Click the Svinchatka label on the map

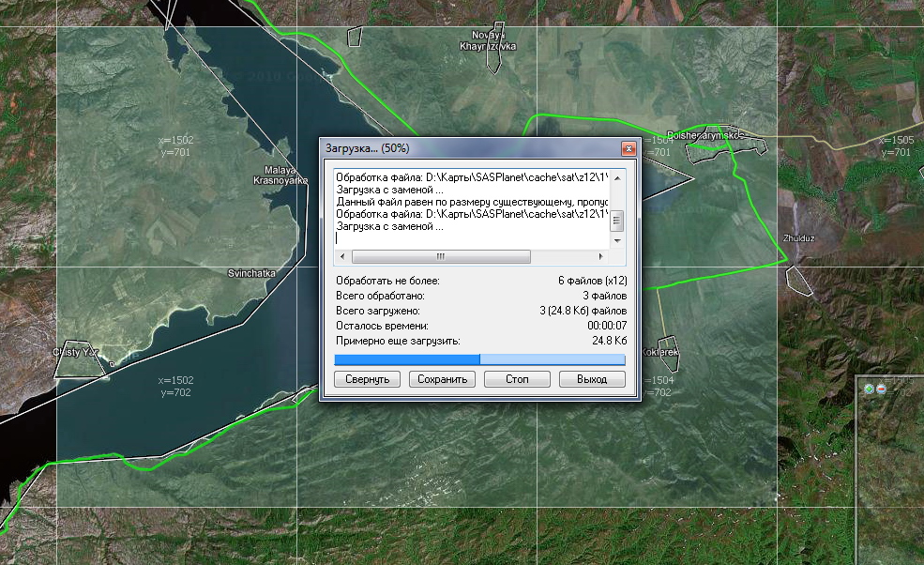click(251, 273)
